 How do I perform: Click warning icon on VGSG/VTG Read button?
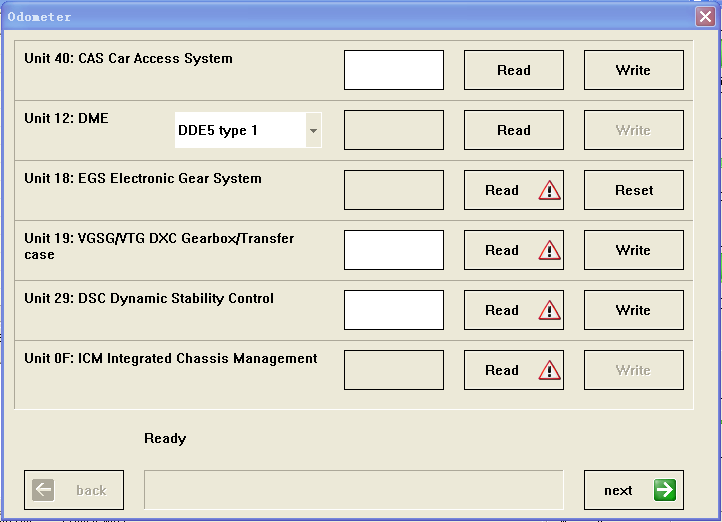[x=549, y=250]
